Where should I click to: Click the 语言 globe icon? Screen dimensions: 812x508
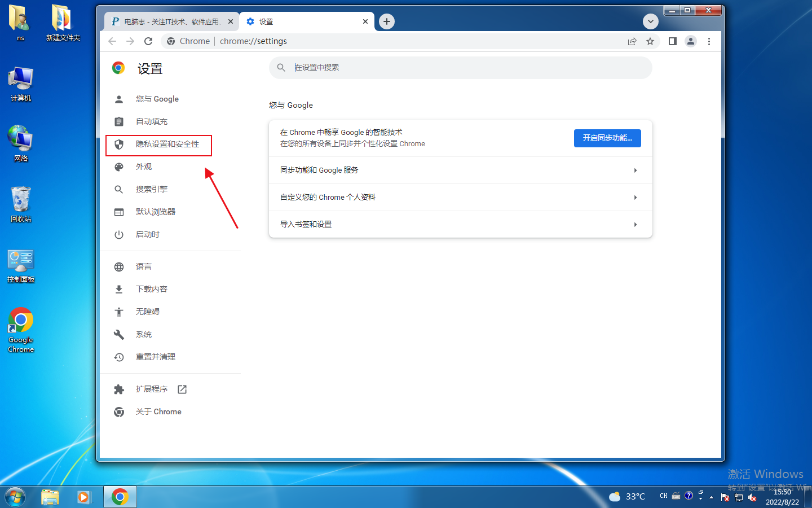click(x=119, y=267)
